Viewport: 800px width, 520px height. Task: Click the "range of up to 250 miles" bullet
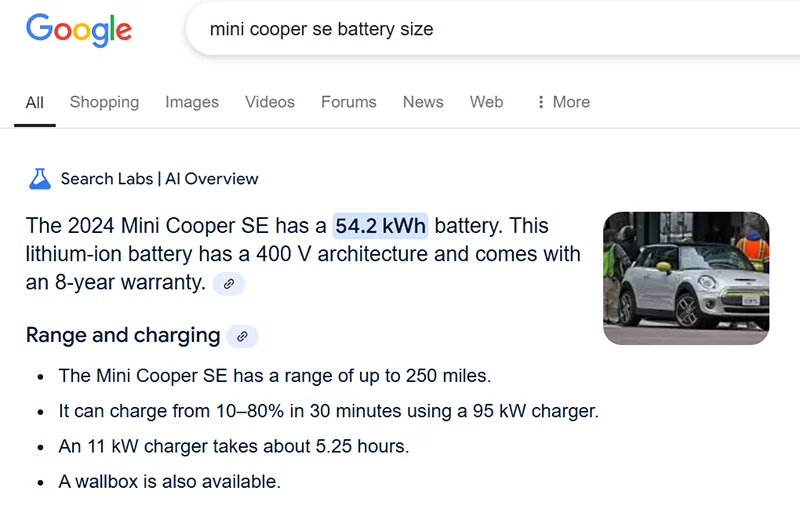(275, 376)
